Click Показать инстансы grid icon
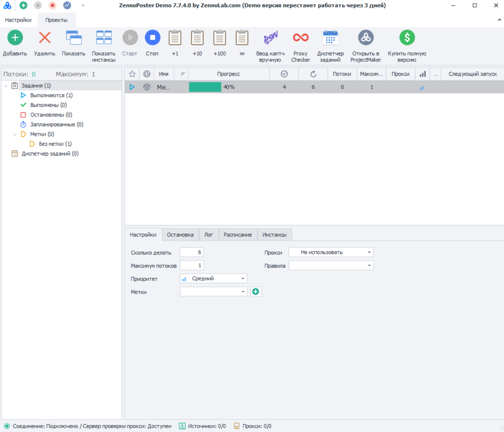This screenshot has width=504, height=432. click(x=104, y=38)
